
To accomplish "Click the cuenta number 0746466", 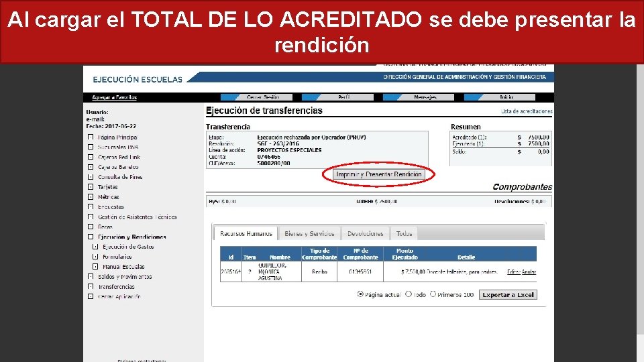I will point(268,157).
